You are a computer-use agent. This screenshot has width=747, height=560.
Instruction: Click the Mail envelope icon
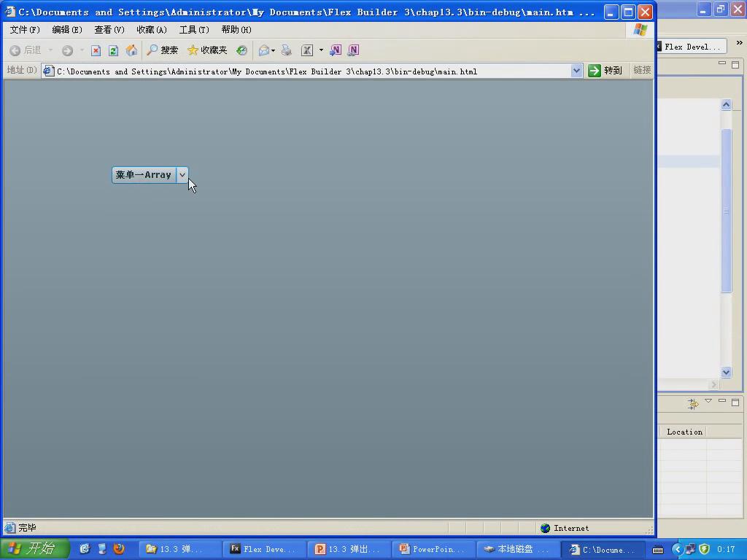(x=263, y=50)
